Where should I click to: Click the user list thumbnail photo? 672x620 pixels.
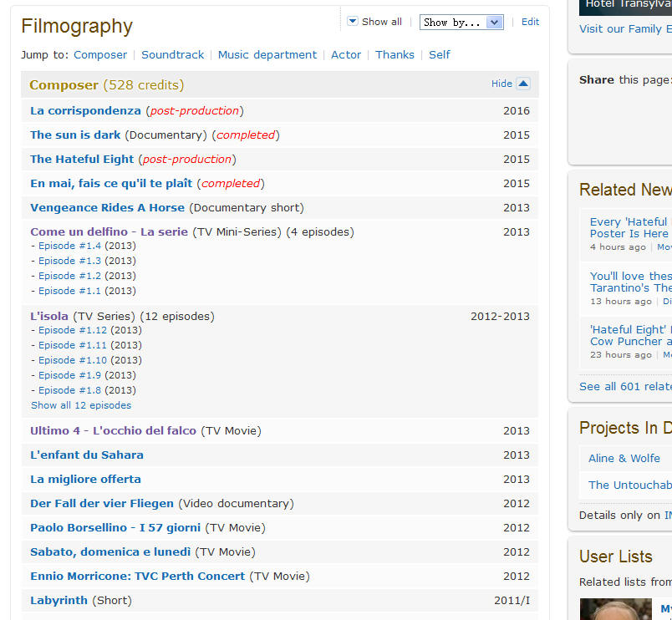click(x=615, y=609)
